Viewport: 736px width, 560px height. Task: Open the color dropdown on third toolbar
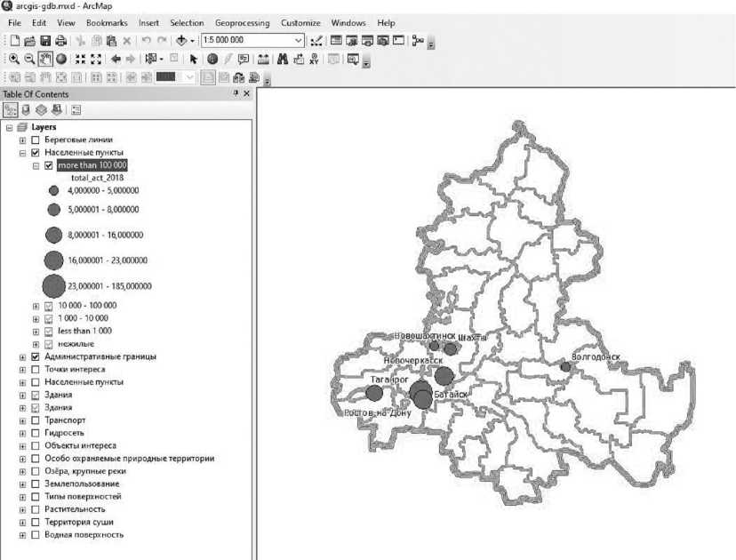click(x=189, y=77)
